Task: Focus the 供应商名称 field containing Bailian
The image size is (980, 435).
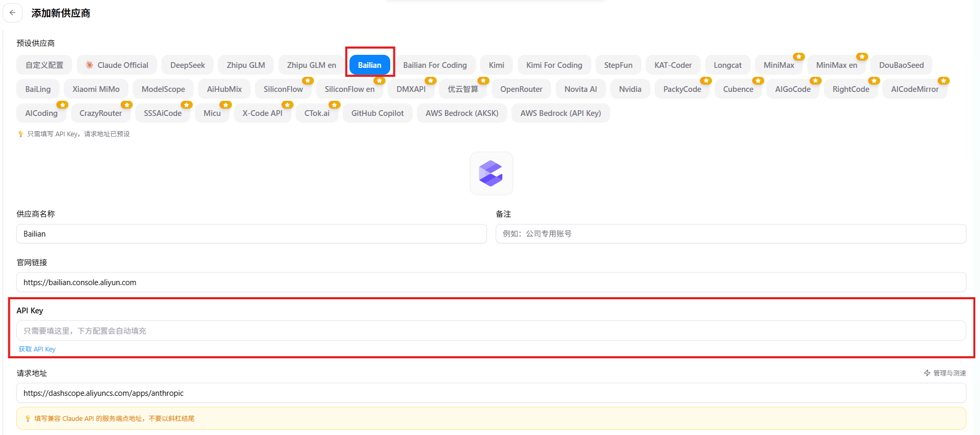Action: [x=251, y=234]
